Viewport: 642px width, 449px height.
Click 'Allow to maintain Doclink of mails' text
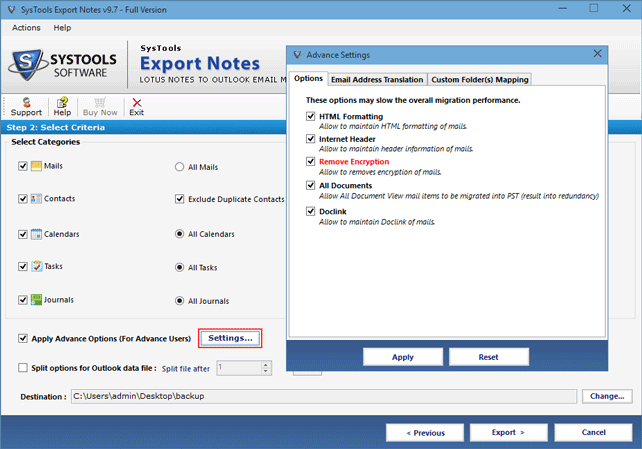377,222
